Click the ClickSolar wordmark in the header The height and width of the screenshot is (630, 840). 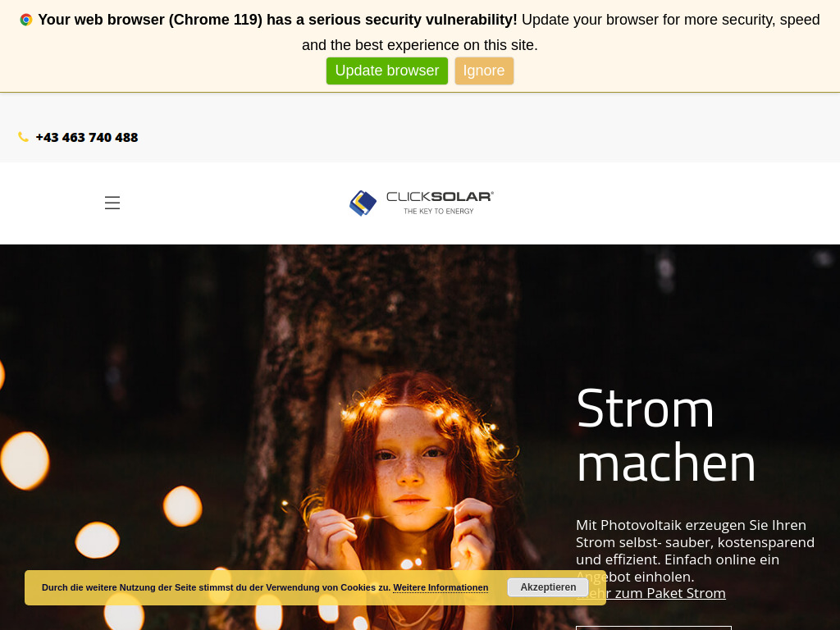[437, 198]
